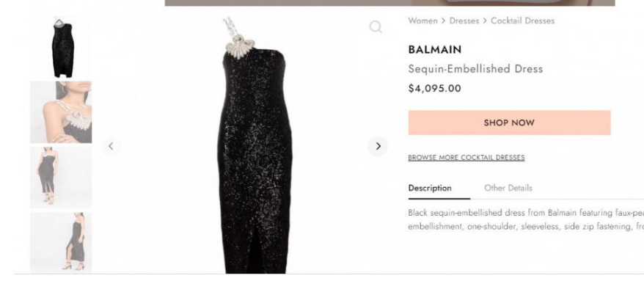The image size is (644, 281).
Task: Go to Dresses breadcrumb category
Action: coord(464,21)
